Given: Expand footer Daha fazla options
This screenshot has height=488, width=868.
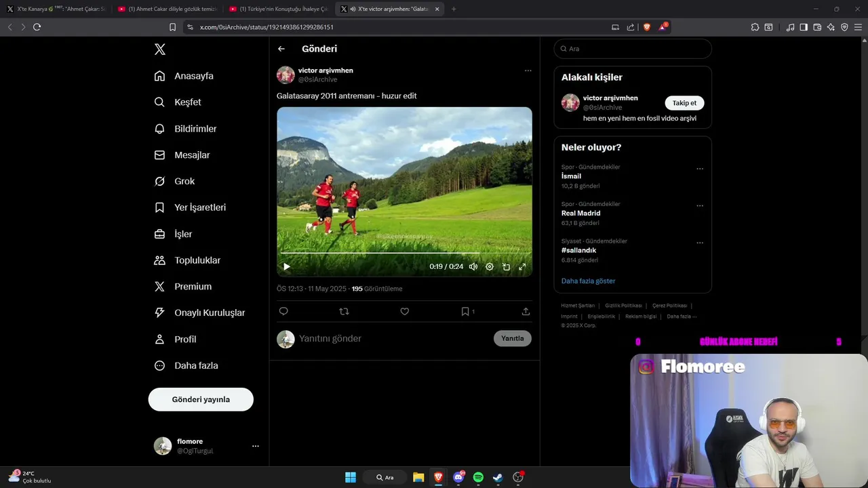Looking at the screenshot, I should (682, 316).
